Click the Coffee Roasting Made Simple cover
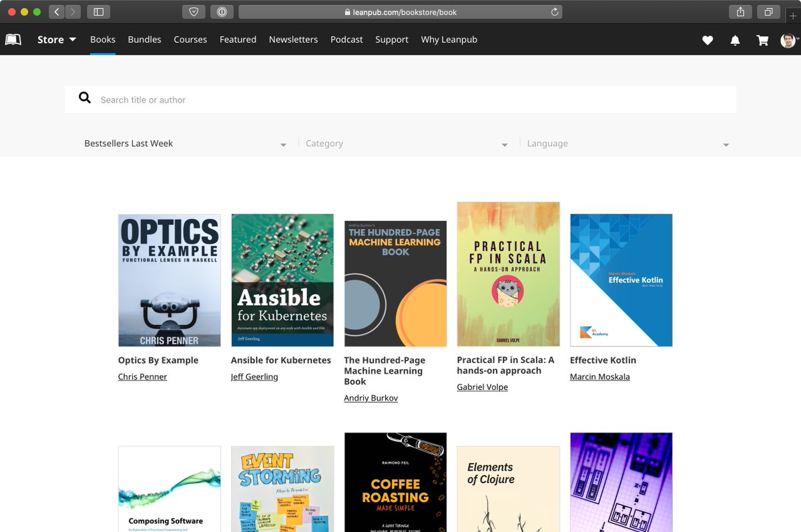801x532 pixels. pos(395,483)
